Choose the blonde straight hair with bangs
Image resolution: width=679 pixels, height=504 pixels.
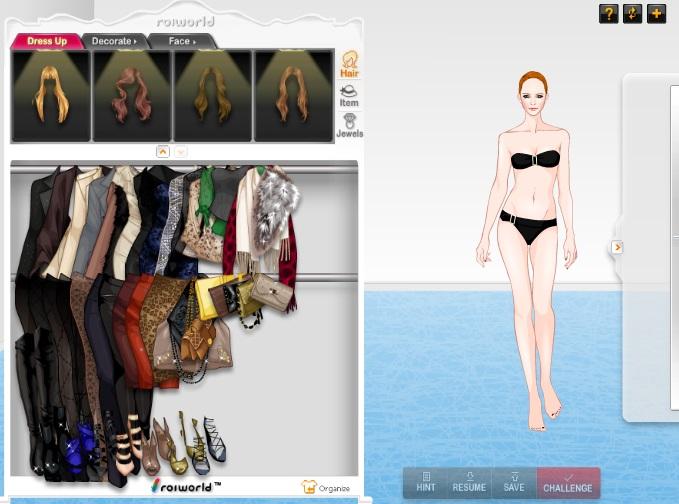point(50,96)
